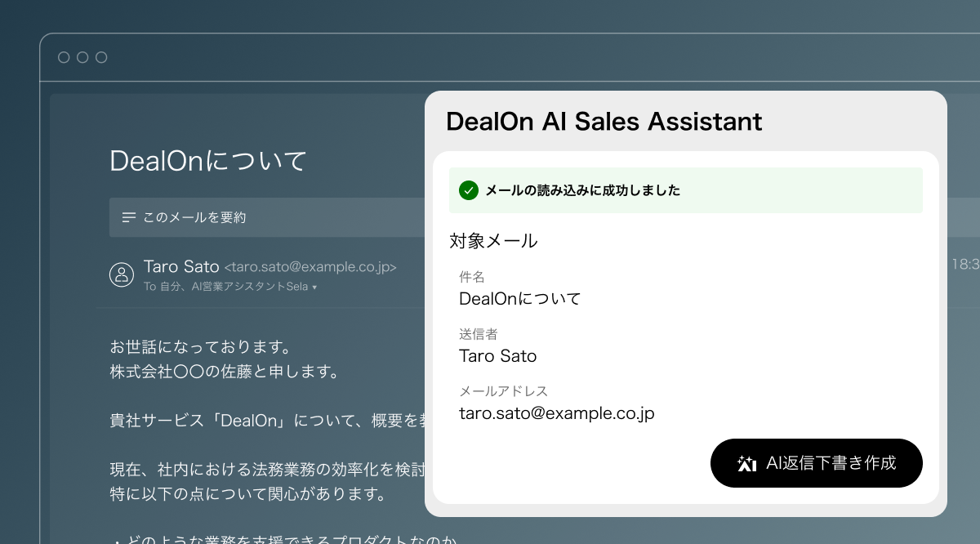
Task: Click the AI sparkle icon on draft button
Action: coord(746,464)
